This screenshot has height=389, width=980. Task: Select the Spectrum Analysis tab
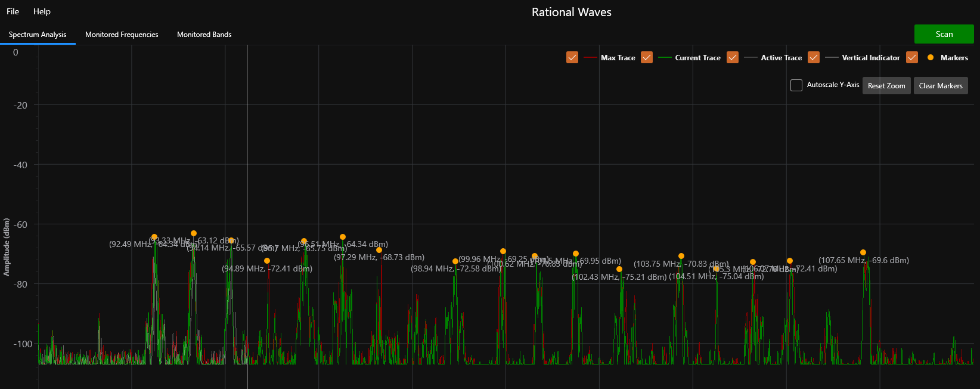(x=38, y=35)
